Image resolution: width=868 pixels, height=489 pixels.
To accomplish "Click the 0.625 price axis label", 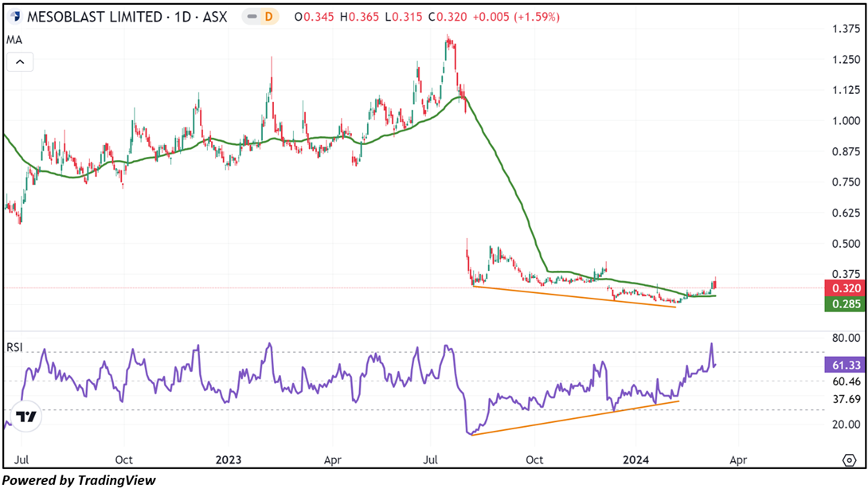I will [x=846, y=213].
